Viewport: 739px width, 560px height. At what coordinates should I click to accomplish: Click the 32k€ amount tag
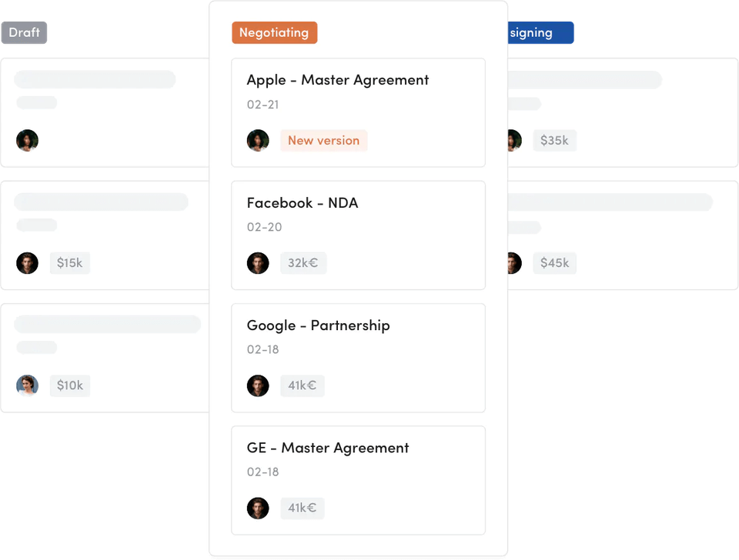point(303,263)
